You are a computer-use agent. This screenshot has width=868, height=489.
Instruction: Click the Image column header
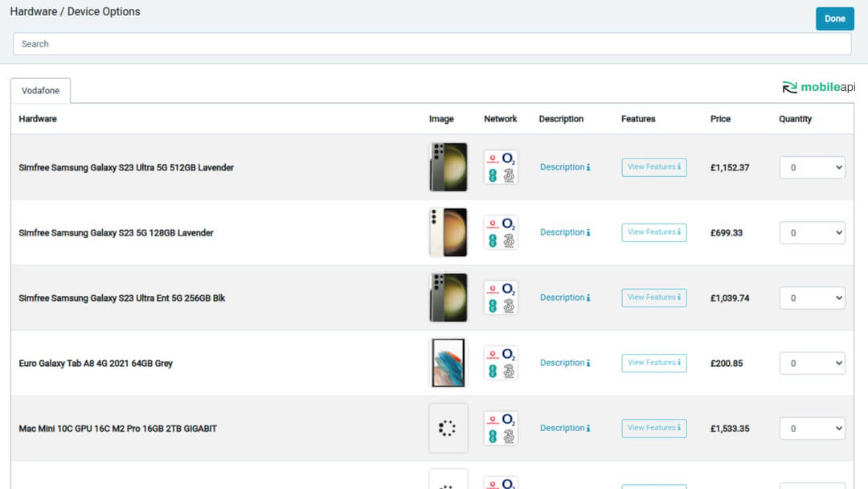[441, 118]
